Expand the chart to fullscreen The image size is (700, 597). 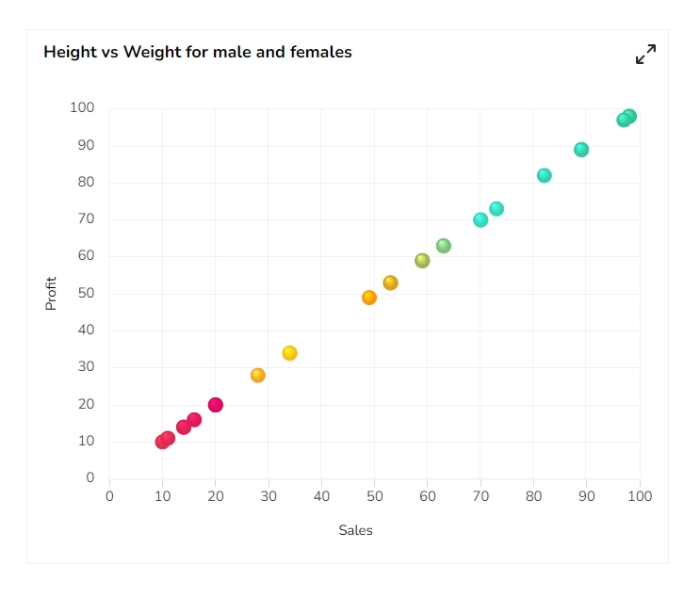(645, 55)
